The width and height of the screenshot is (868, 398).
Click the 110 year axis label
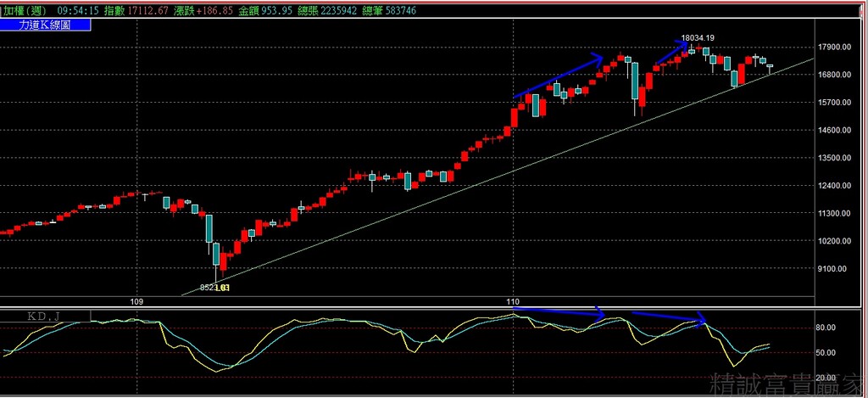point(514,302)
